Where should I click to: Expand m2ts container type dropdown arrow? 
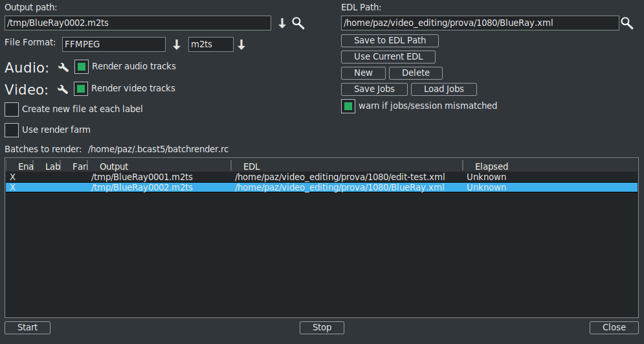[241, 45]
